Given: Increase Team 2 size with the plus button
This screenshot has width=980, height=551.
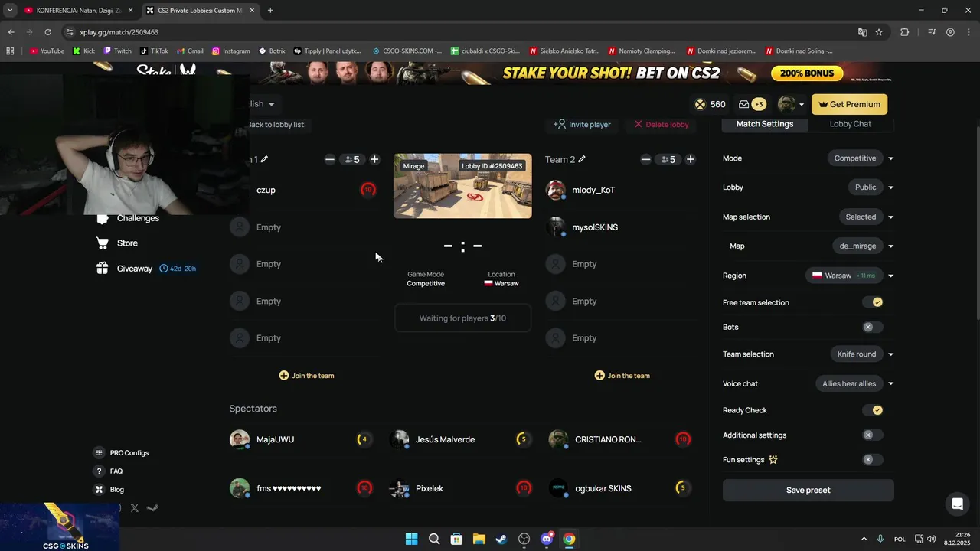Looking at the screenshot, I should [691, 159].
